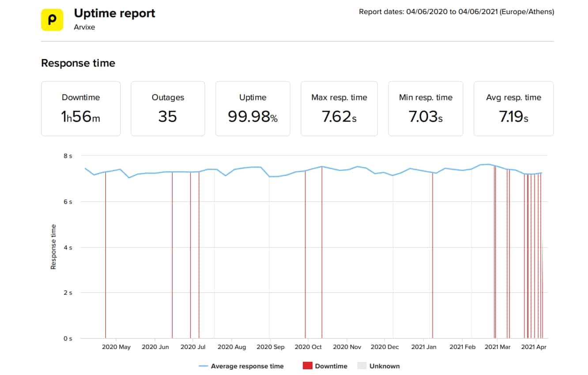Click the downtime marker just before October 2020
The height and width of the screenshot is (375, 588).
305,254
